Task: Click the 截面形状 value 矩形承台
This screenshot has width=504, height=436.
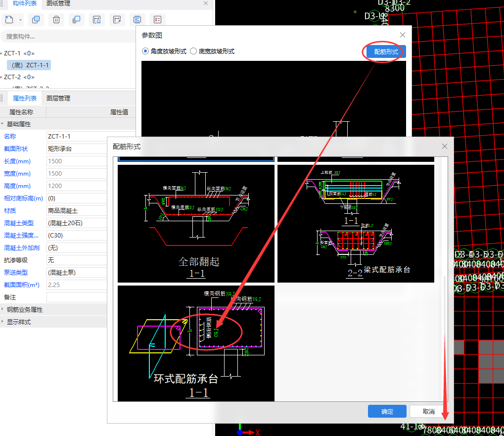Action: (x=77, y=148)
